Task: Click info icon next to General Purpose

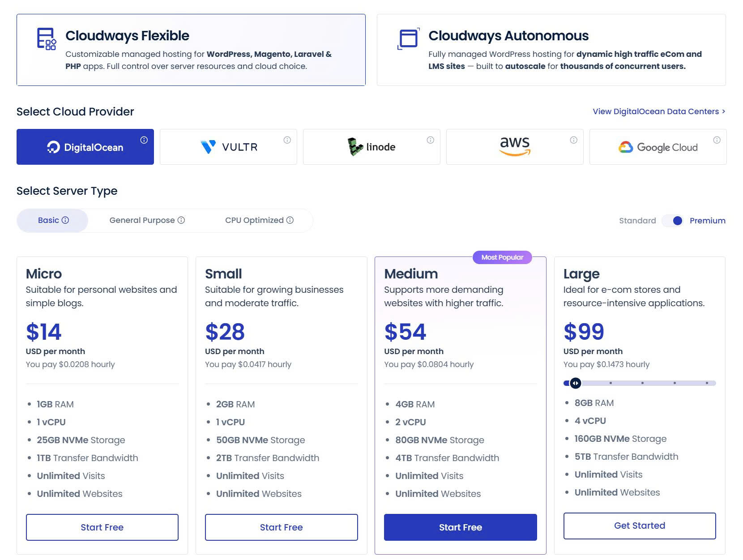Action: point(181,220)
